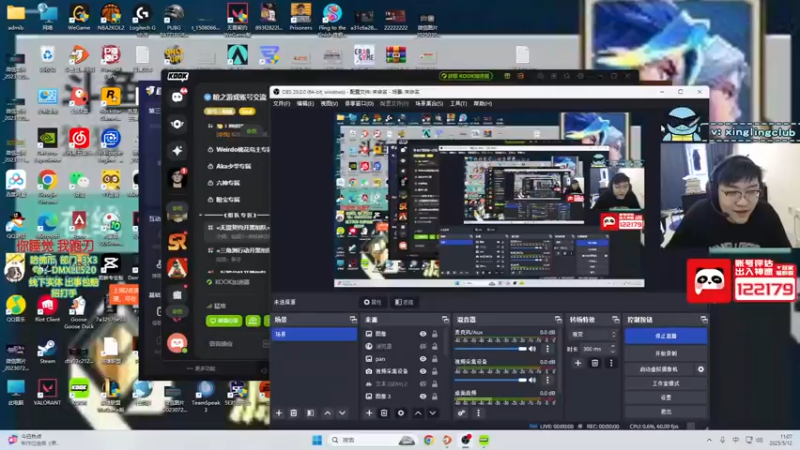Pop out the Sources dock panel
The image size is (800, 450).
pyautogui.click(x=445, y=319)
